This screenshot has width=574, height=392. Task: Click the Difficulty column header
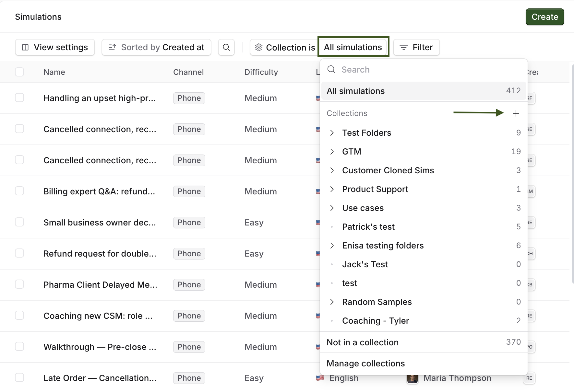click(x=261, y=72)
